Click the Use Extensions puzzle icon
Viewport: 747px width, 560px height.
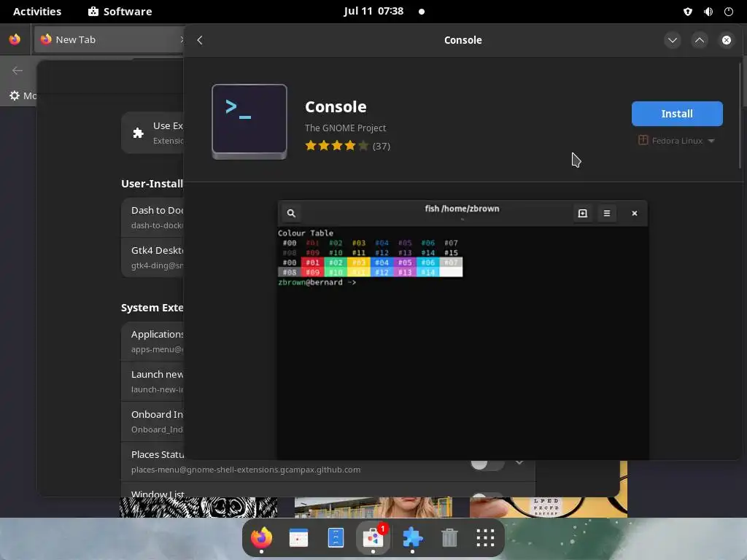coord(138,133)
